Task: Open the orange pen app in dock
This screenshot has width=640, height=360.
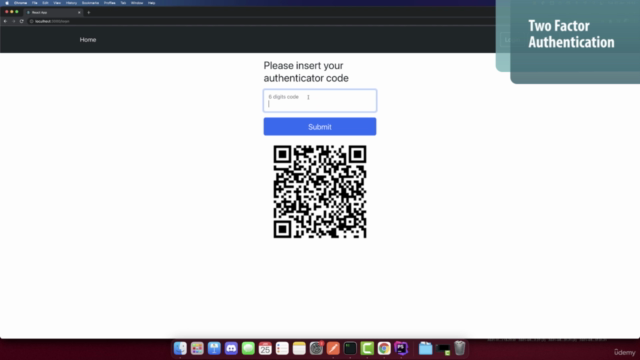Action: click(x=333, y=348)
